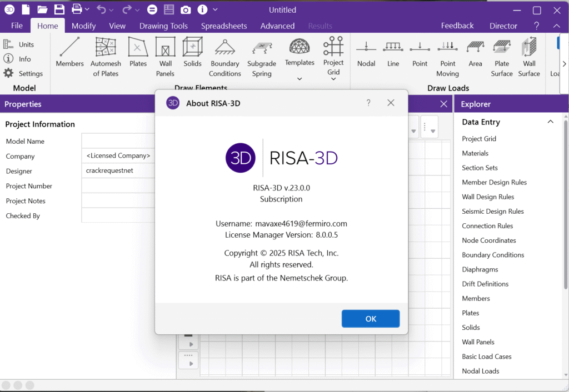
Task: Select the Wall Surface load tool
Action: pyautogui.click(x=529, y=57)
